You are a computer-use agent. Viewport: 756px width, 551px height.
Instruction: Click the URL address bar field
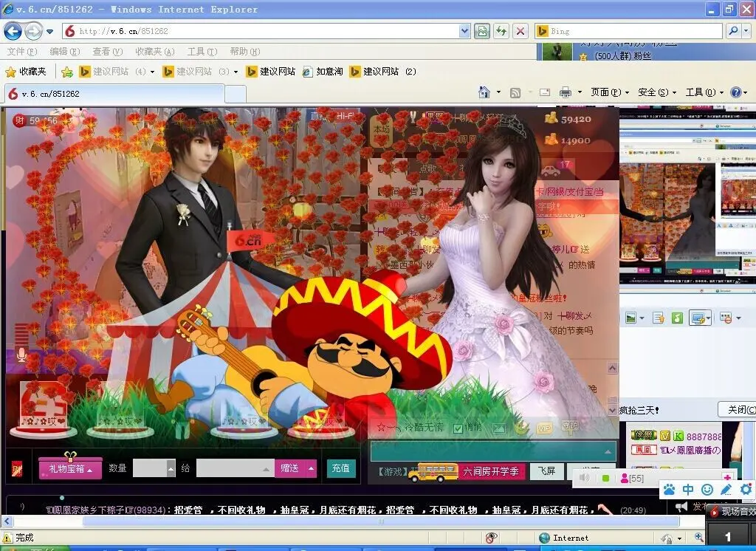click(x=267, y=31)
